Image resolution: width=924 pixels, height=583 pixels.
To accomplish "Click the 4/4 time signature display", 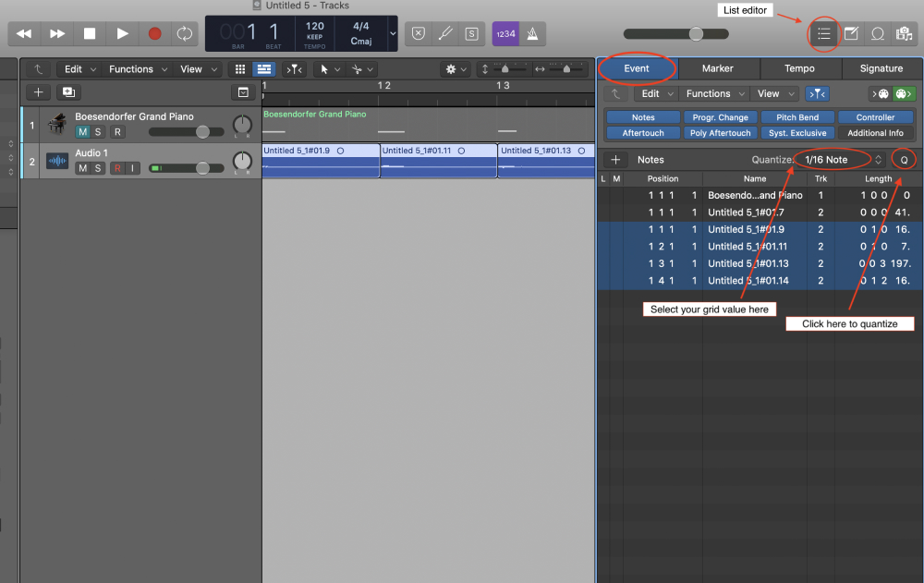I will (360, 26).
